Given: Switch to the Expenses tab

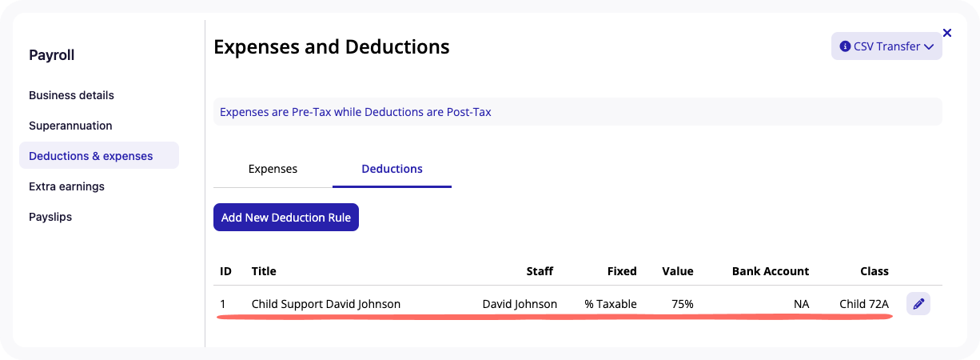Looking at the screenshot, I should [273, 169].
